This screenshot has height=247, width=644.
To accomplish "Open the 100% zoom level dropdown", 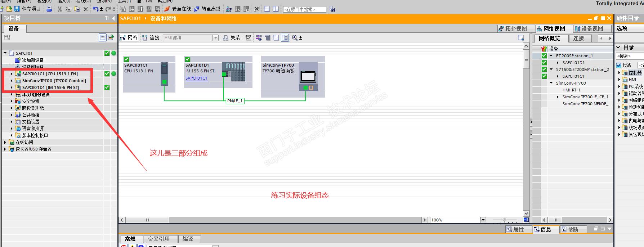I will tap(483, 220).
